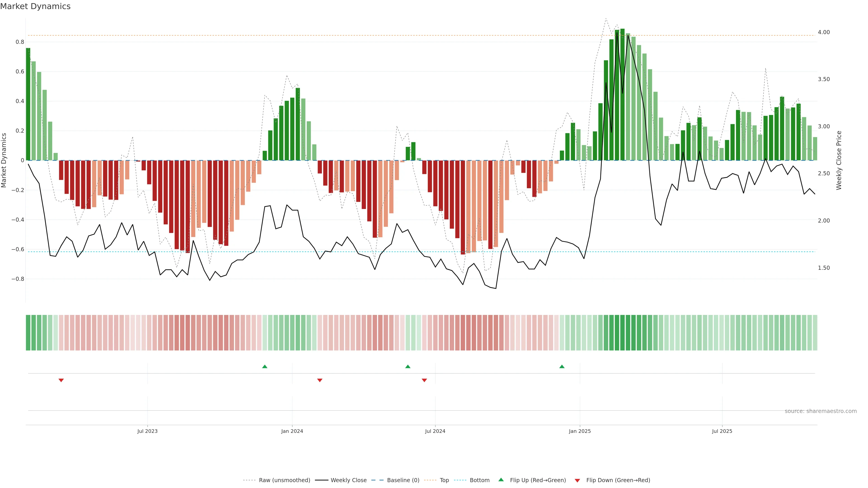Click the Jul 2023 x-axis label
Image resolution: width=868 pixels, height=488 pixels.
[147, 431]
